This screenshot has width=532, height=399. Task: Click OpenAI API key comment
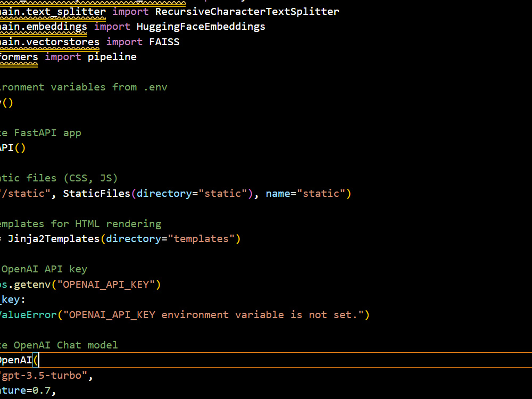(x=45, y=269)
